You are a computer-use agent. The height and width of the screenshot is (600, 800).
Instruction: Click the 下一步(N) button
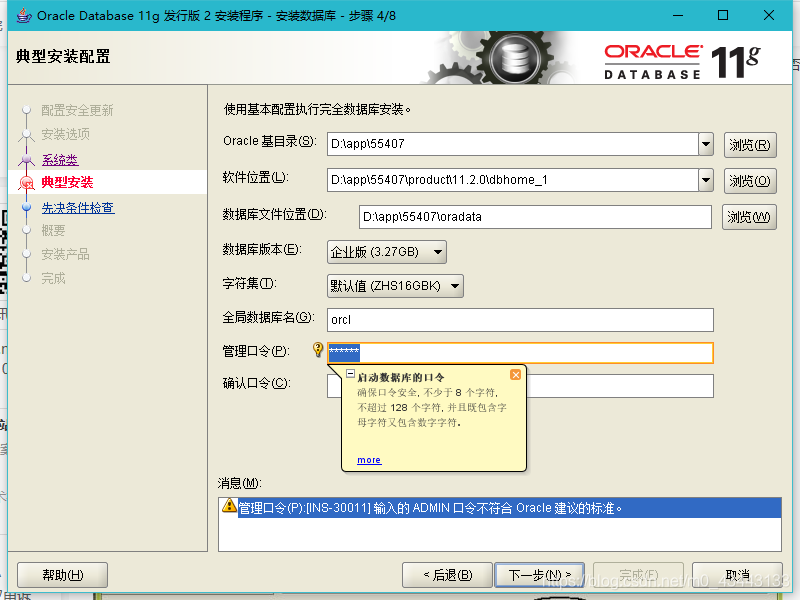point(539,574)
